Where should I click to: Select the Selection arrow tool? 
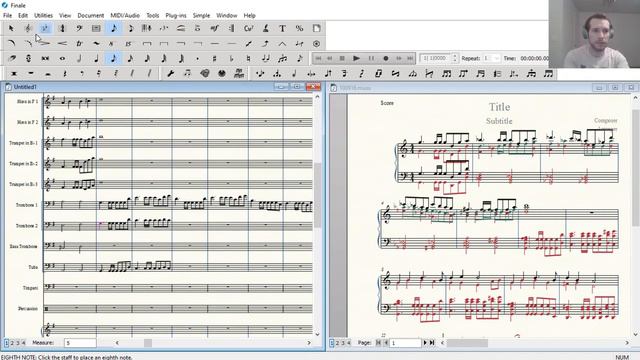pyautogui.click(x=11, y=28)
